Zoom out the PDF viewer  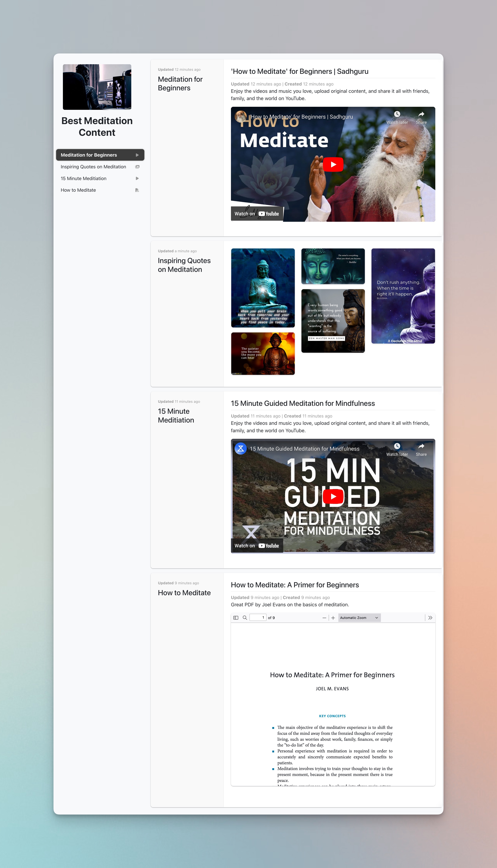tap(324, 618)
